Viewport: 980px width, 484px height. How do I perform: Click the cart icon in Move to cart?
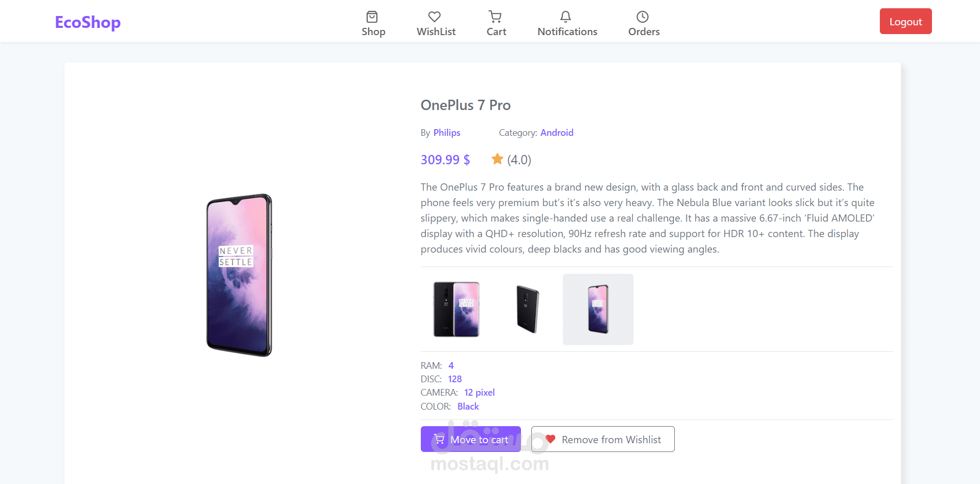[439, 439]
